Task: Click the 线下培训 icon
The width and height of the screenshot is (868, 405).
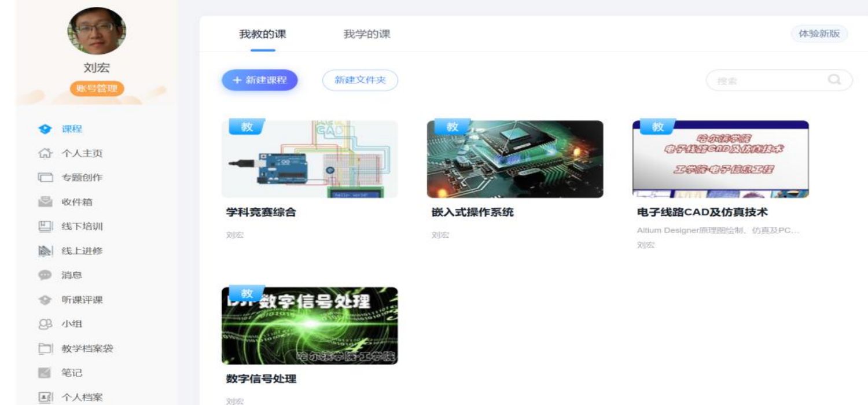Action: (x=45, y=227)
